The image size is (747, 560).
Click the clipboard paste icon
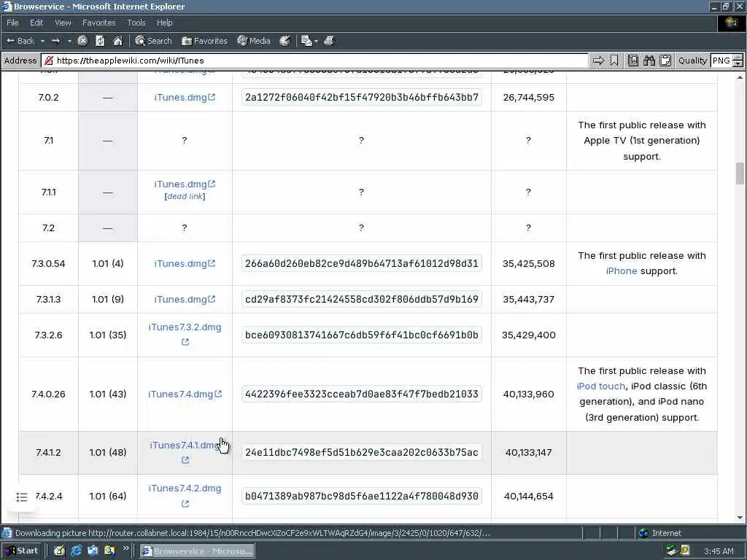(x=665, y=61)
